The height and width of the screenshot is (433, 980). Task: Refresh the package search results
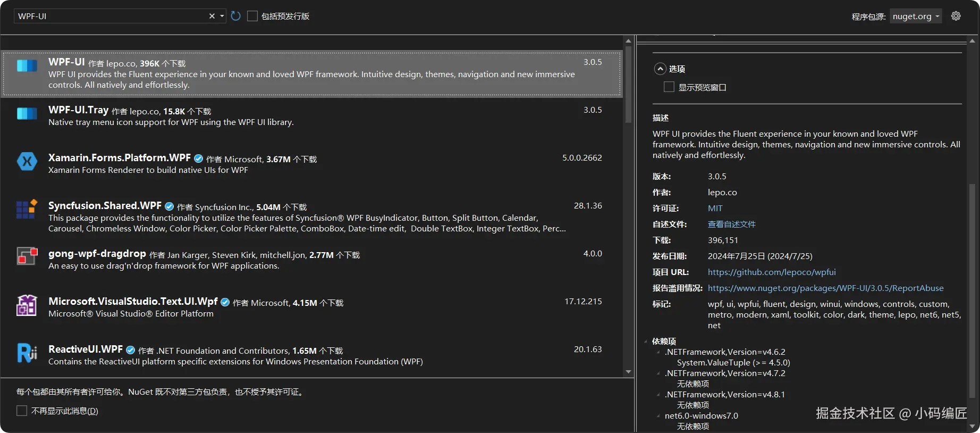[x=236, y=16]
